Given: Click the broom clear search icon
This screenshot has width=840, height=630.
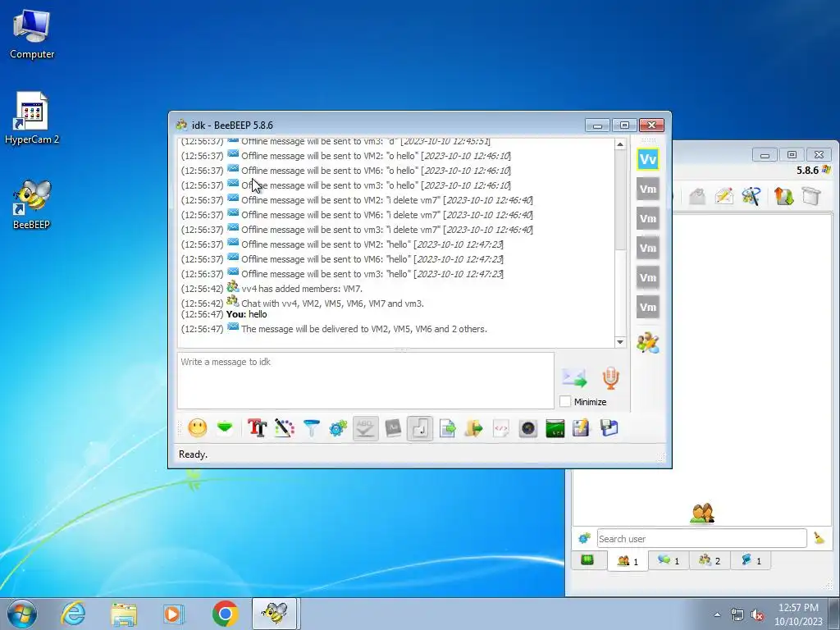Looking at the screenshot, I should [819, 538].
